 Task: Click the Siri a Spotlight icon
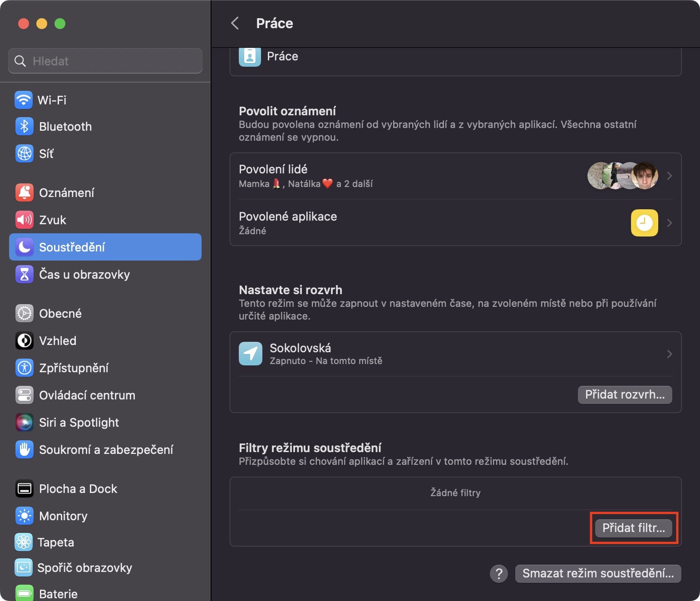25,422
